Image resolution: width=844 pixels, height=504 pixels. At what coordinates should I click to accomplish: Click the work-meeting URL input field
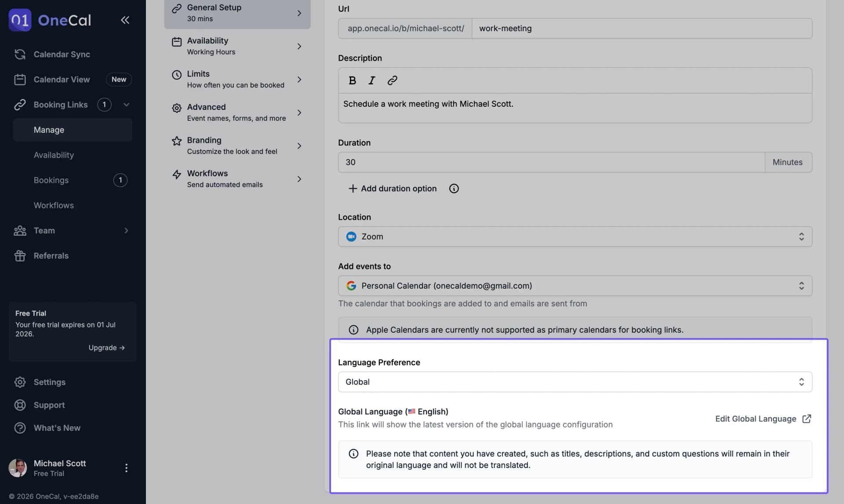click(x=641, y=28)
